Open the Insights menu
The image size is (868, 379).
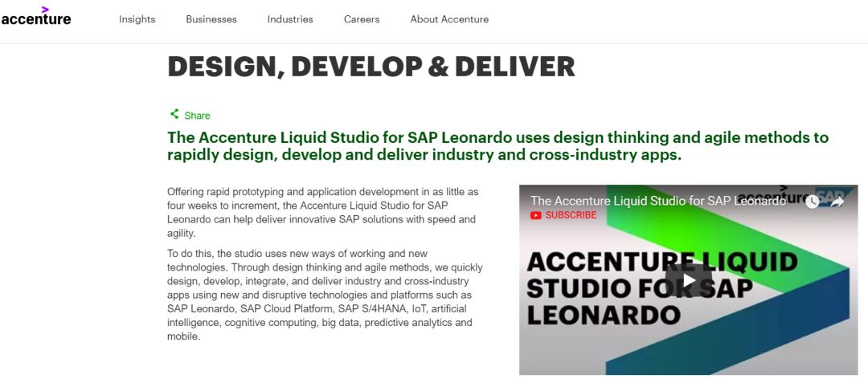coord(137,19)
